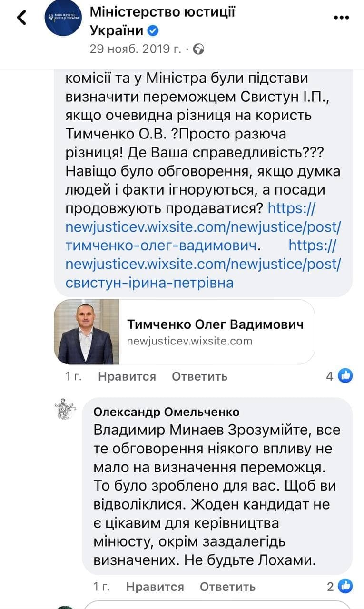Open the Олександр Омельченко commenter name
The image size is (364, 609).
click(167, 412)
